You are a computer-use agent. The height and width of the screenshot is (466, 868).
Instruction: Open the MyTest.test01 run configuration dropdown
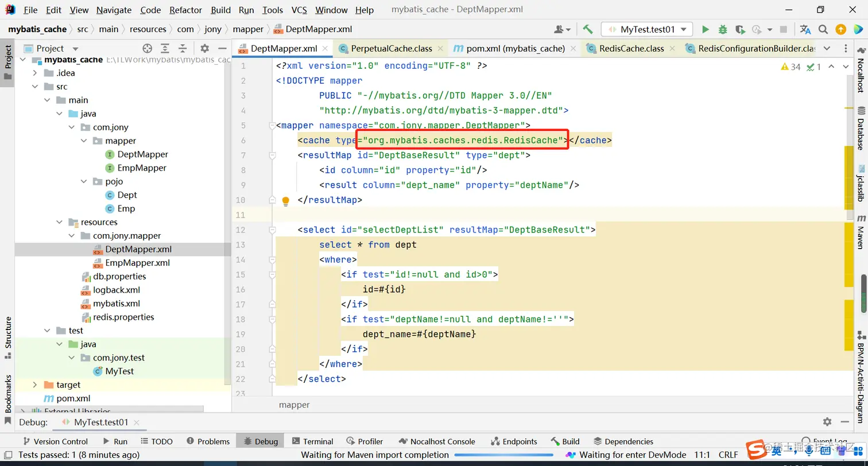point(647,29)
